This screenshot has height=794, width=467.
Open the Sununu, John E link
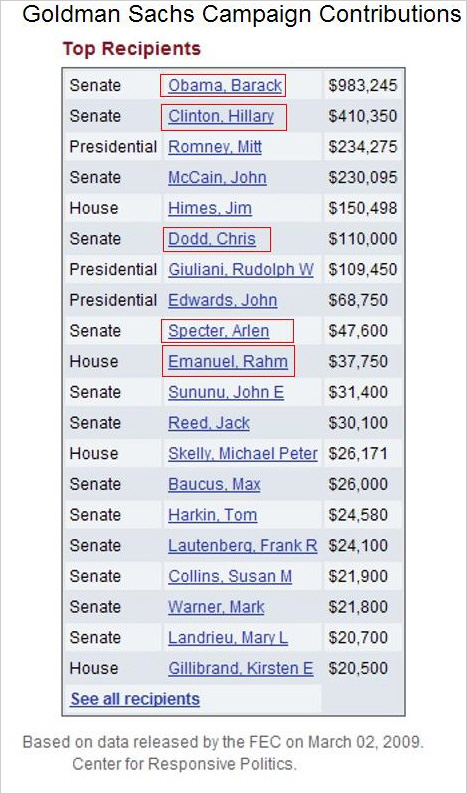coord(226,392)
